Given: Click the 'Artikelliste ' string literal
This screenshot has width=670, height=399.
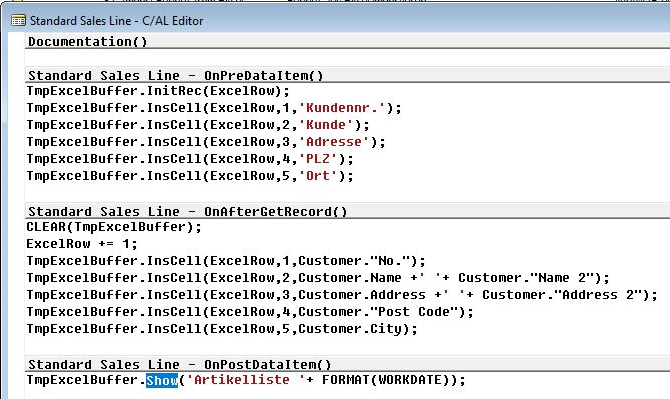Looking at the screenshot, I should point(246,380).
